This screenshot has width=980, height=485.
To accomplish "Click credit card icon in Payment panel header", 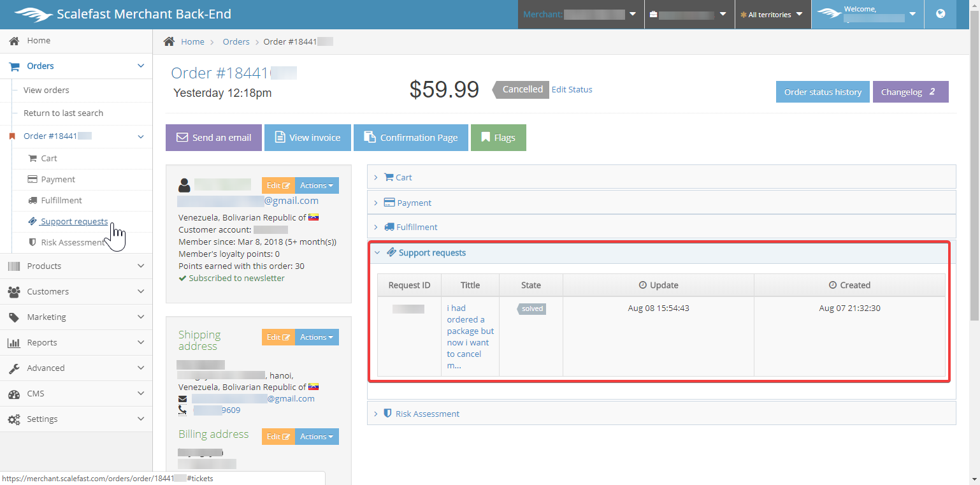I will tap(389, 203).
